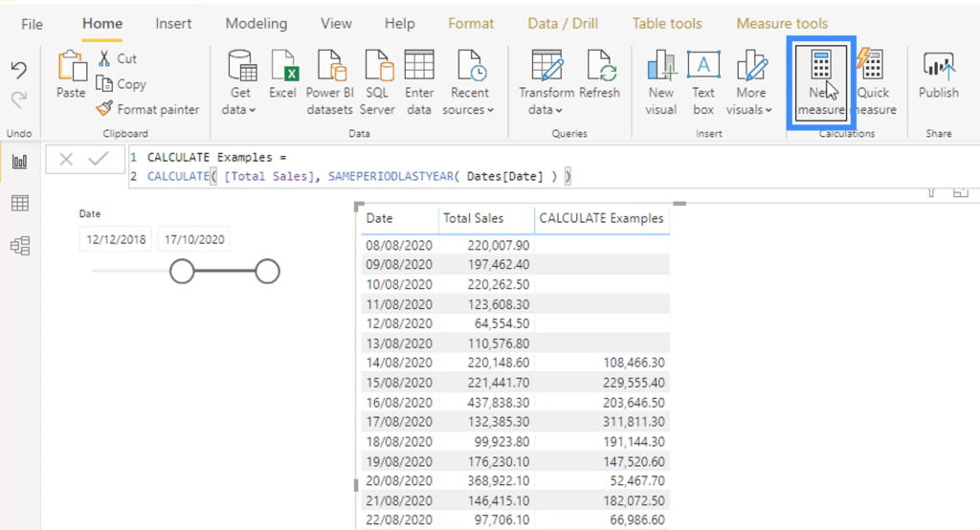Import data from Excel

283,75
